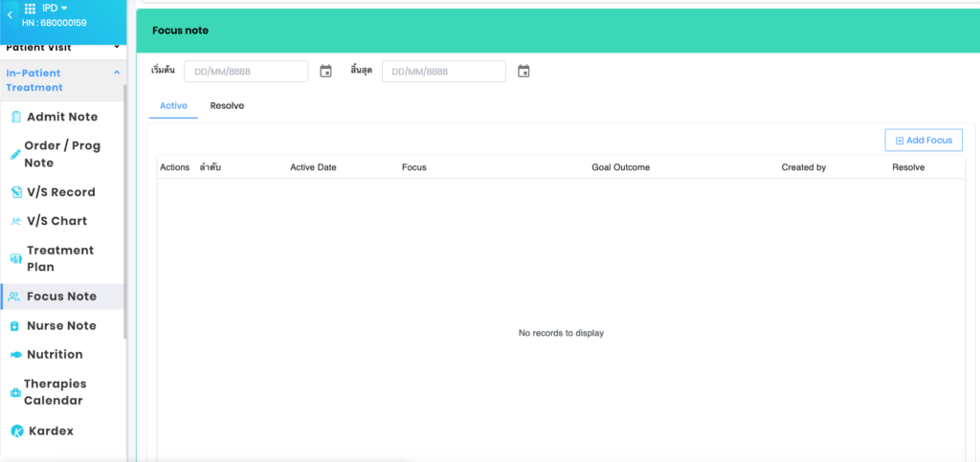Screen dimensions: 980x462
Task: Click the Admit Note clipboard icon
Action: pos(15,117)
